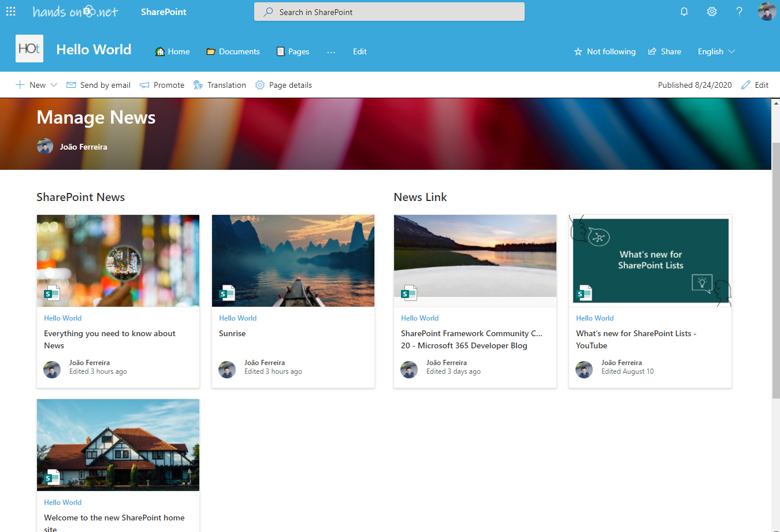Image resolution: width=780 pixels, height=532 pixels.
Task: Open the settings gear in header
Action: (x=712, y=12)
